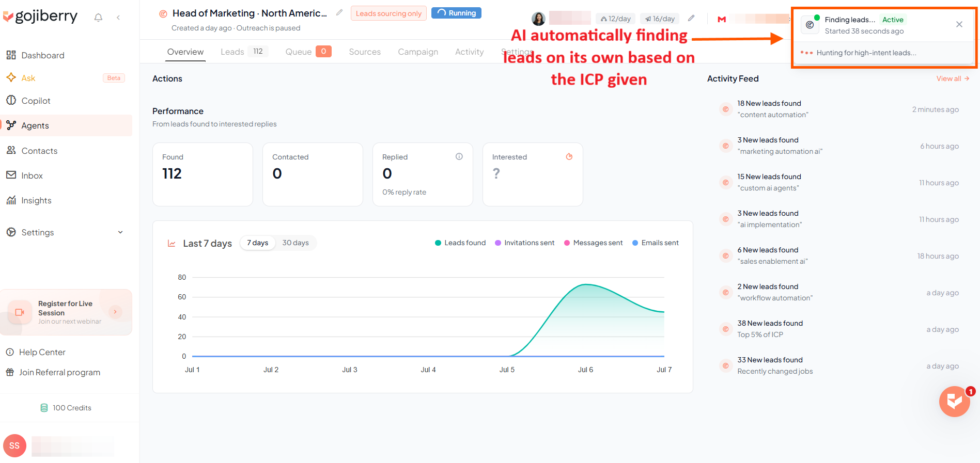Image resolution: width=980 pixels, height=463 pixels.
Task: Click the notification bell icon
Action: 98,18
